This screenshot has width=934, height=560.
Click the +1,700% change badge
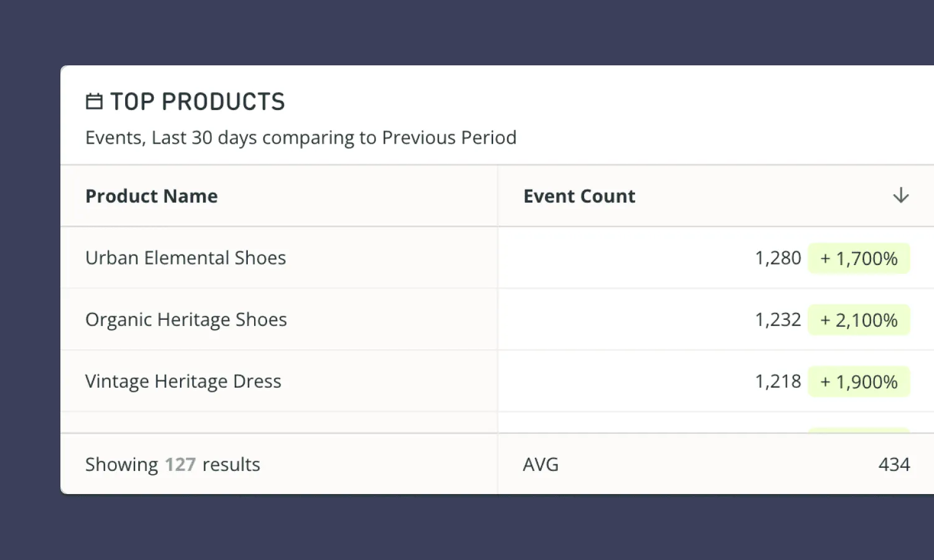(859, 258)
